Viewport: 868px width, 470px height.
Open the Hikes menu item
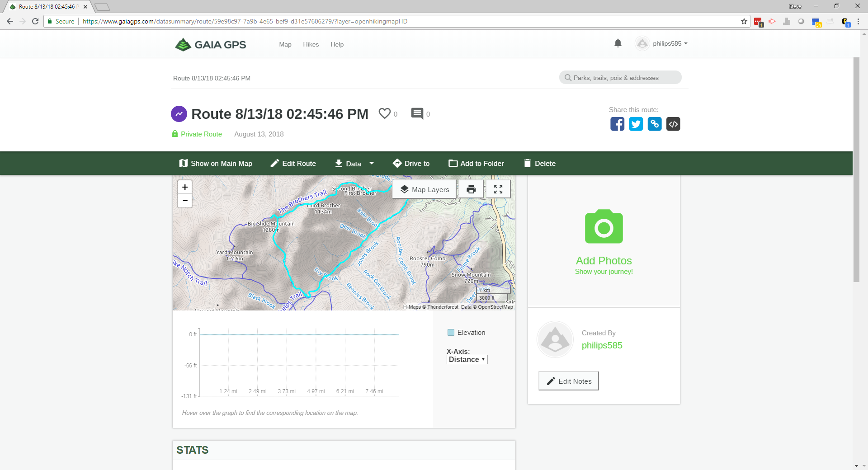(x=311, y=44)
